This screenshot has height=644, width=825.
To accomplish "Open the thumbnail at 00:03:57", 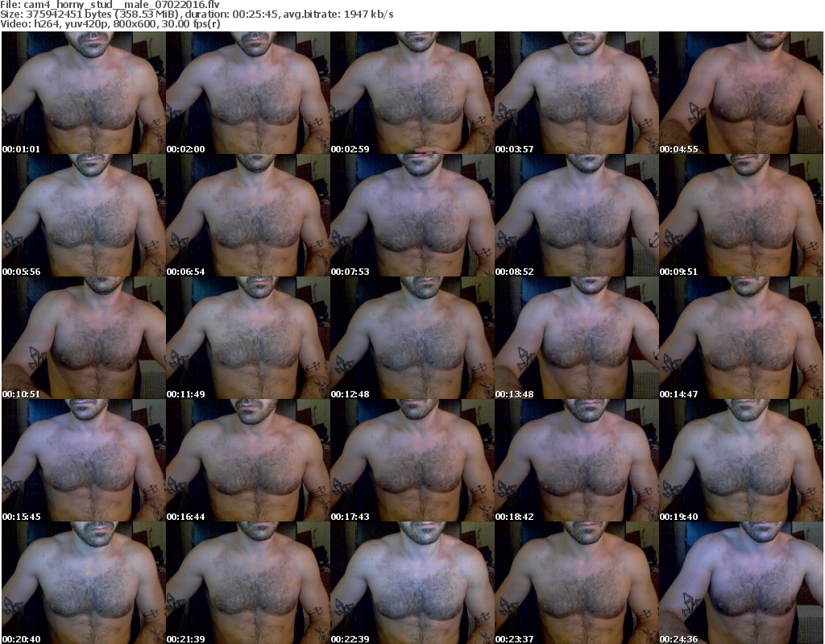I will click(x=577, y=93).
